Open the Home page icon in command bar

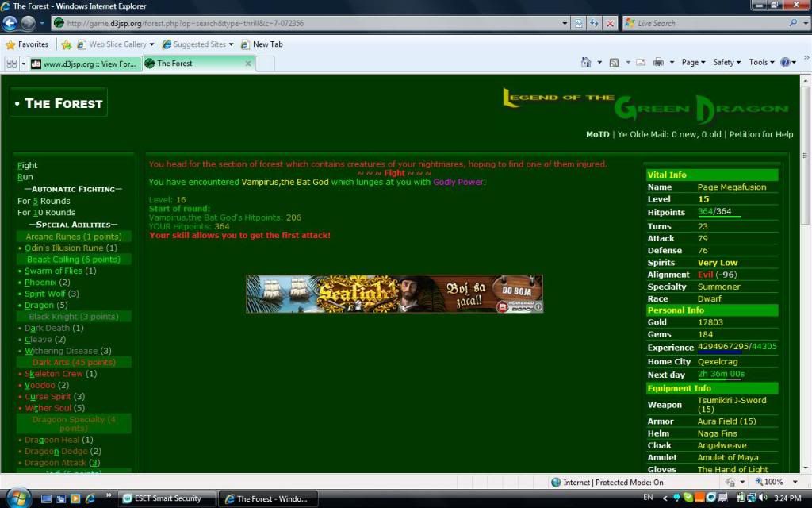pos(586,63)
